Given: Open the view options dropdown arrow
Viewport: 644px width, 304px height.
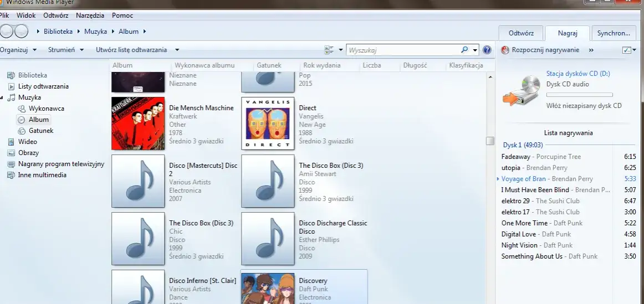Looking at the screenshot, I should [x=340, y=50].
